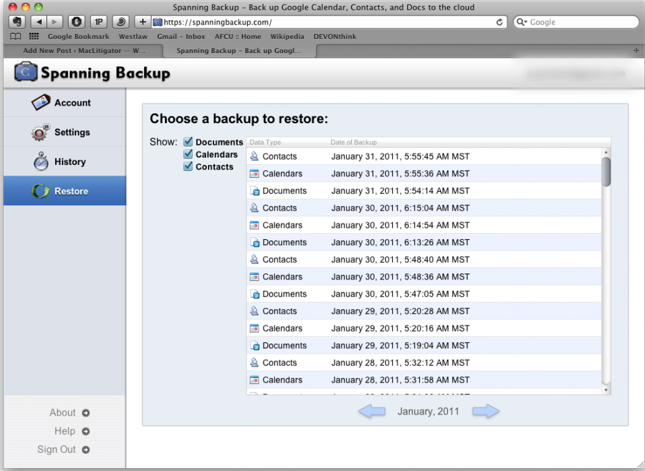Open the Settings gear in sidebar
The width and height of the screenshot is (645, 471).
point(64,132)
